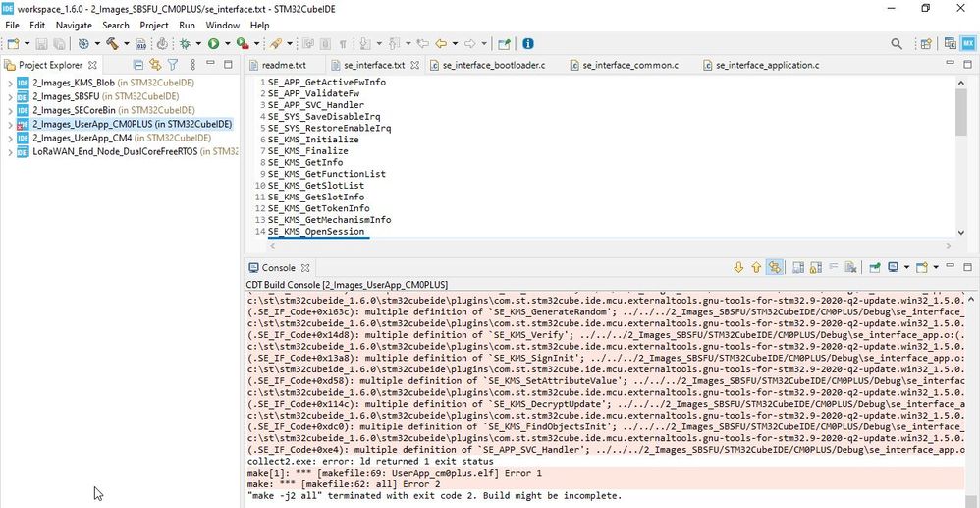Switch to the se_interface_application.c tab
The height and width of the screenshot is (508, 980).
point(768,65)
